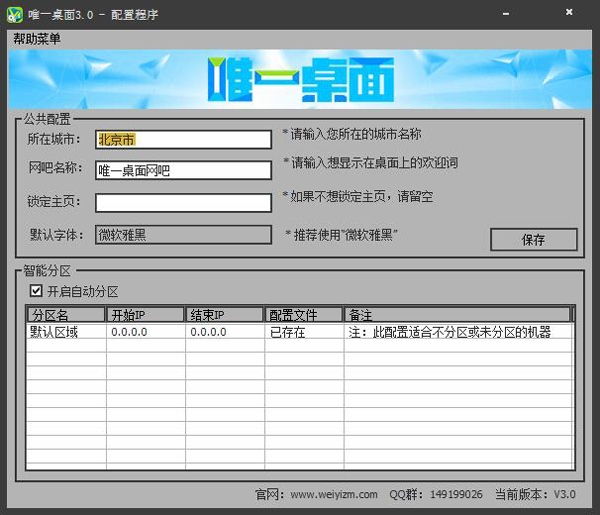The image size is (600, 515).
Task: Click the 当前版本 V3.0 text
Action: [535, 494]
